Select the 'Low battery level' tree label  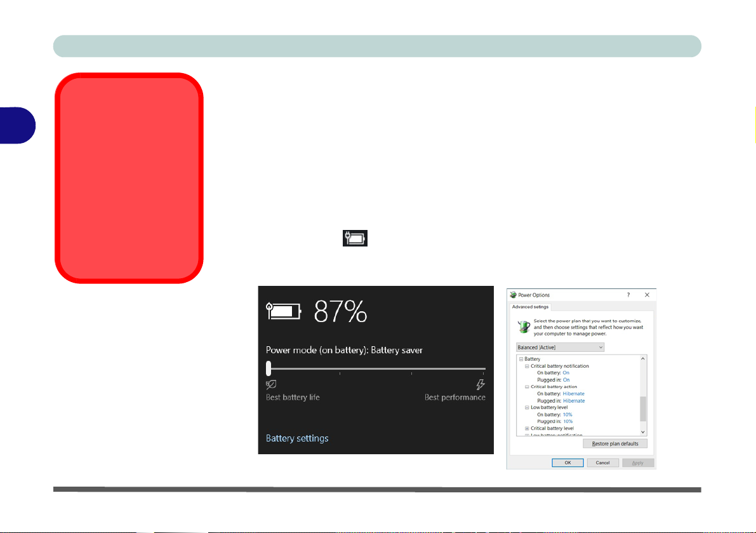point(549,408)
